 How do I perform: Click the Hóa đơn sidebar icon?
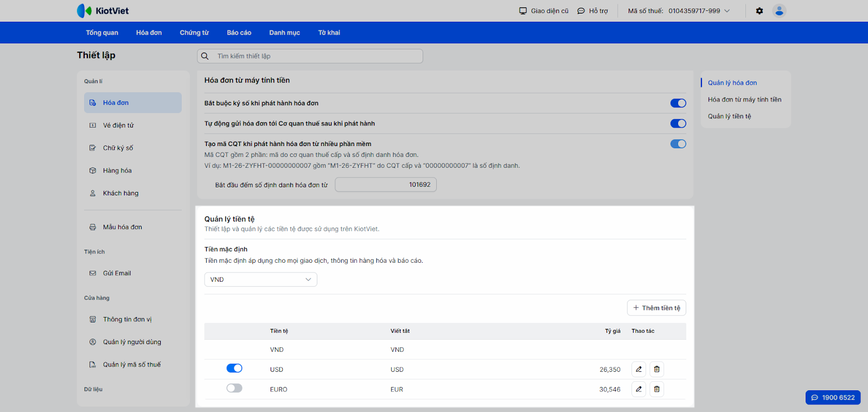pos(93,103)
